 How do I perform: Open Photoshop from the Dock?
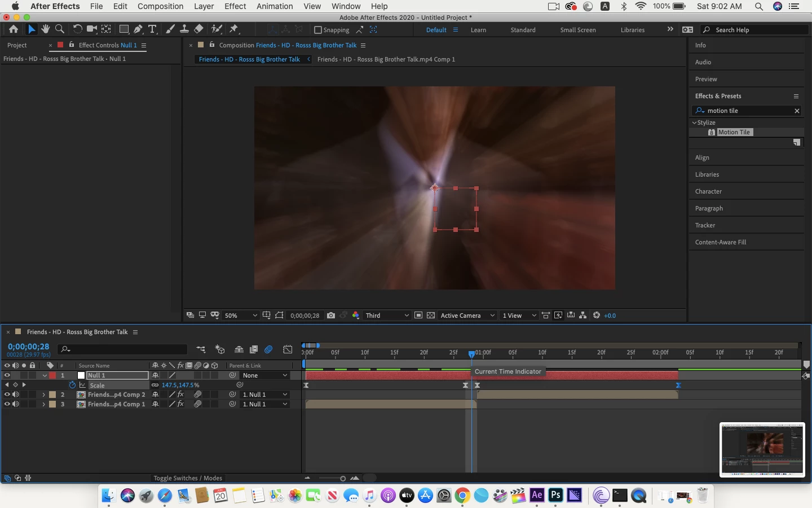point(555,496)
